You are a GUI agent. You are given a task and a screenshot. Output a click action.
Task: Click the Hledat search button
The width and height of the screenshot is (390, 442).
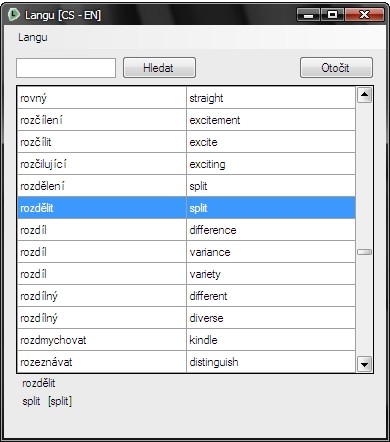[x=159, y=68]
